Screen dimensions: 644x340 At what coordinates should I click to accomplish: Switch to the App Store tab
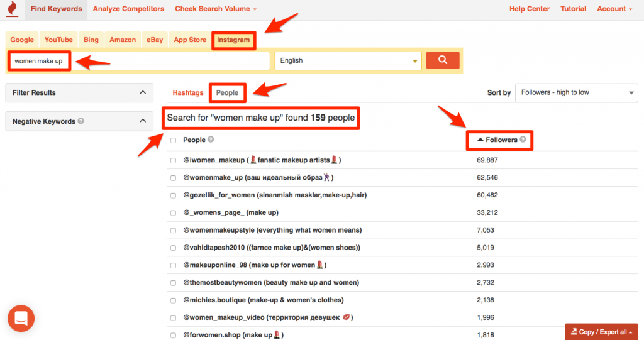coord(190,40)
